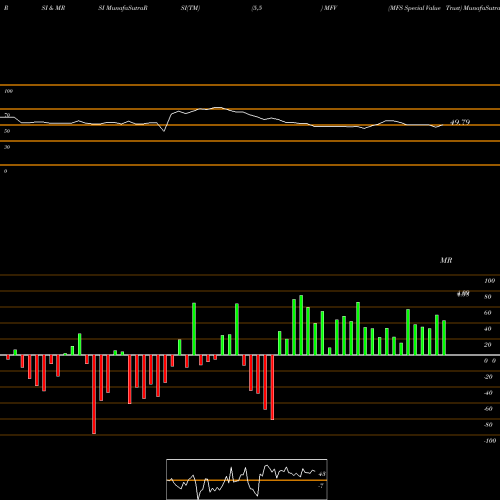Click the 50 level label on RSI axis
Viewport: 500px width, 500px height.
[7, 131]
